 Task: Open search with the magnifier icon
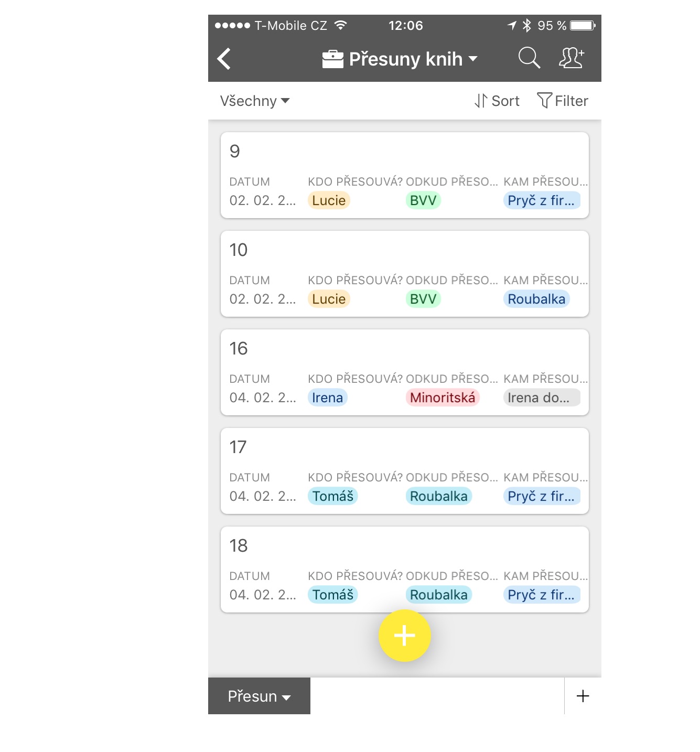pyautogui.click(x=529, y=58)
